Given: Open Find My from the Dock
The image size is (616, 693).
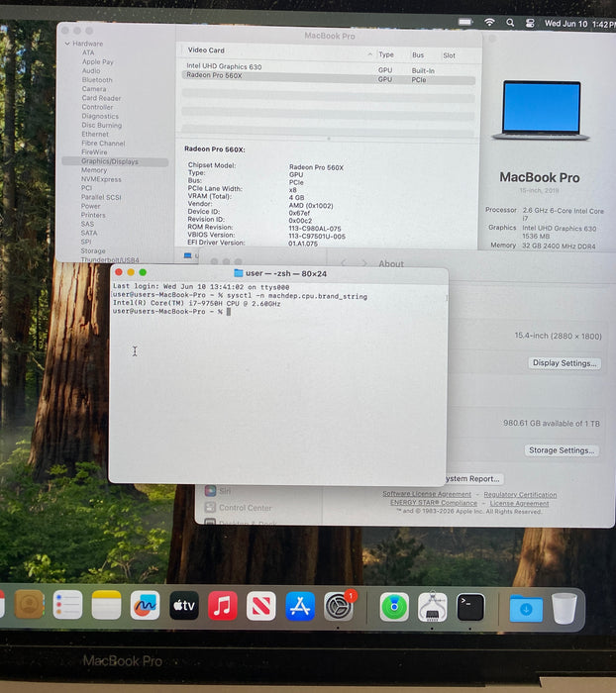Looking at the screenshot, I should [394, 607].
